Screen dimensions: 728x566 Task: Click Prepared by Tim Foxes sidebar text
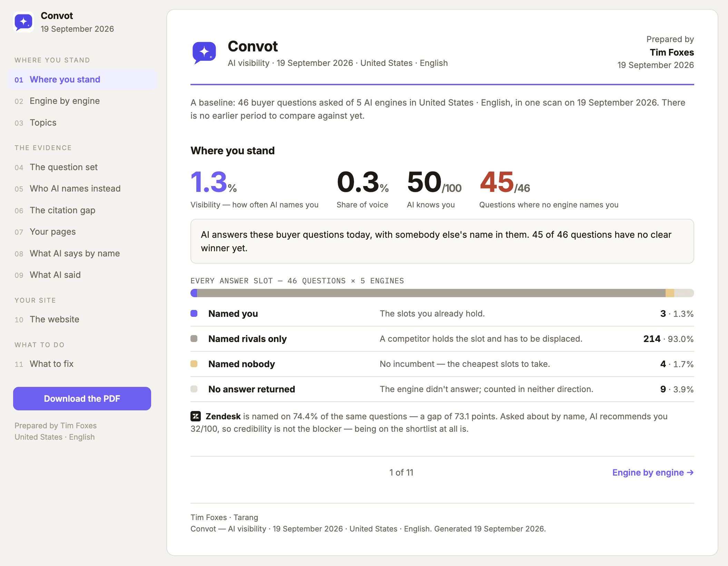(x=56, y=426)
